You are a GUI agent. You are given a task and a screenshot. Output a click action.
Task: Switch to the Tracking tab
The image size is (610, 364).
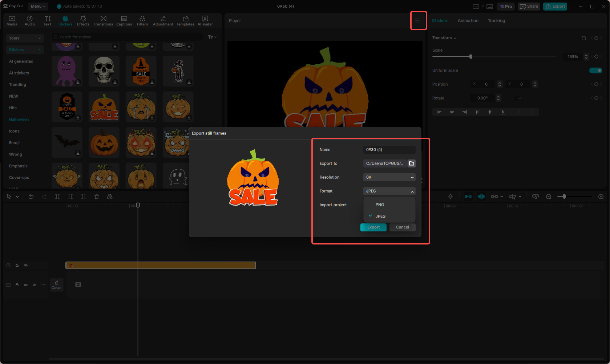point(496,21)
